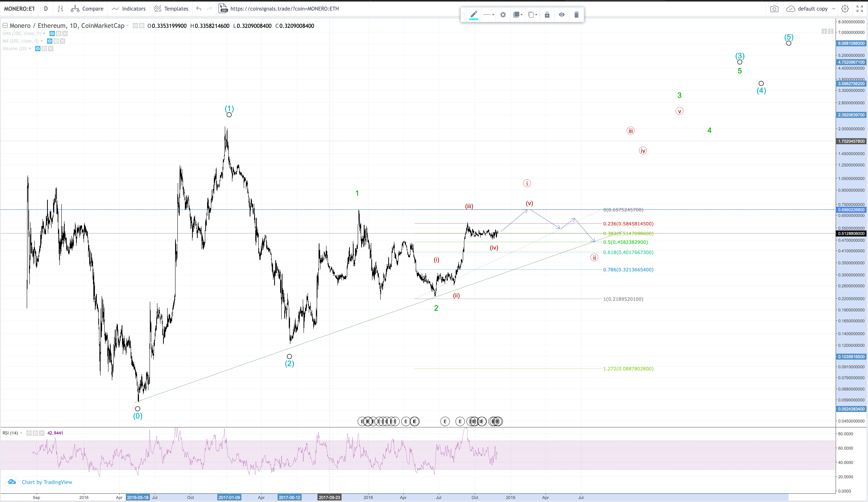
Task: Open the D interval selector
Action: [45, 9]
